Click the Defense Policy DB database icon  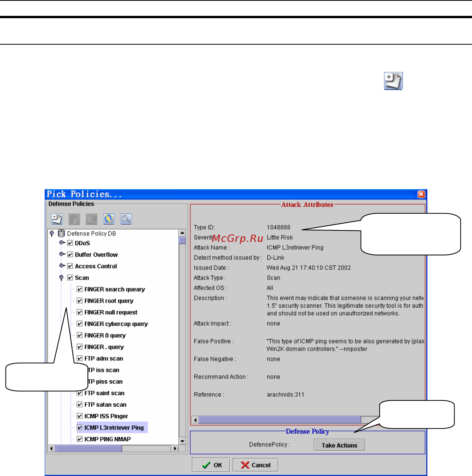click(61, 233)
